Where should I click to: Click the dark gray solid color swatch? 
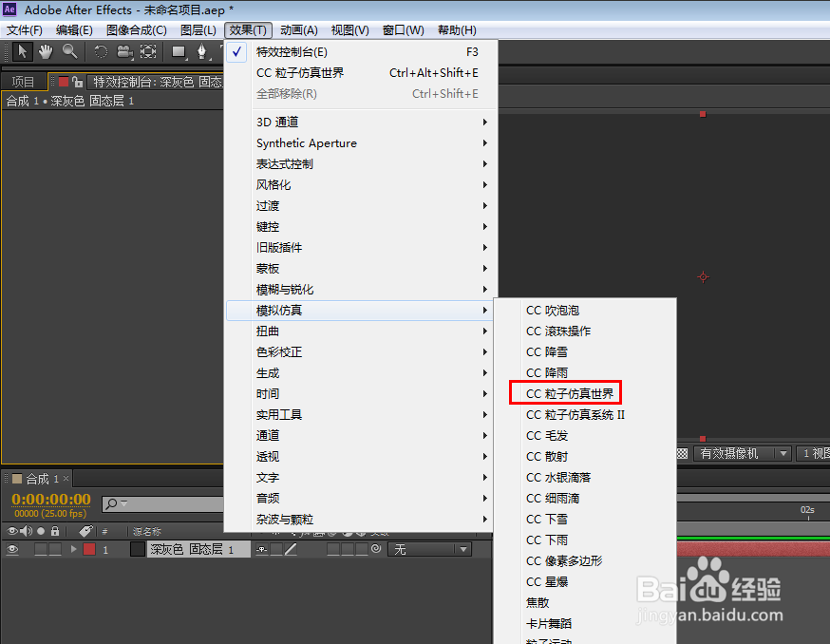click(x=137, y=549)
